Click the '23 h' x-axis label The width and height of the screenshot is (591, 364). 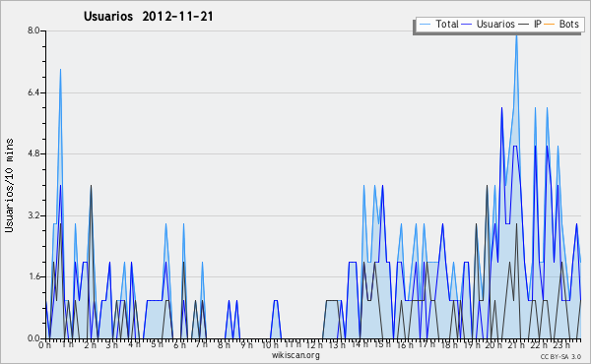[560, 345]
